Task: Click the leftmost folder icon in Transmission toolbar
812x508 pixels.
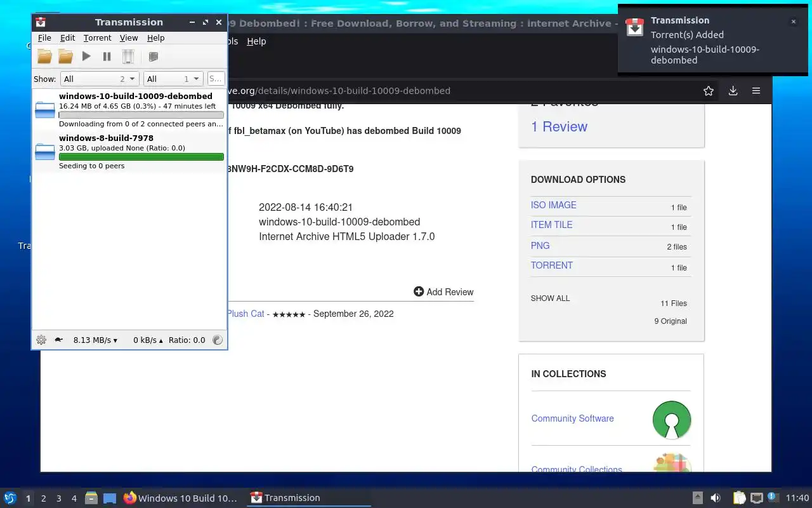Action: click(44, 57)
